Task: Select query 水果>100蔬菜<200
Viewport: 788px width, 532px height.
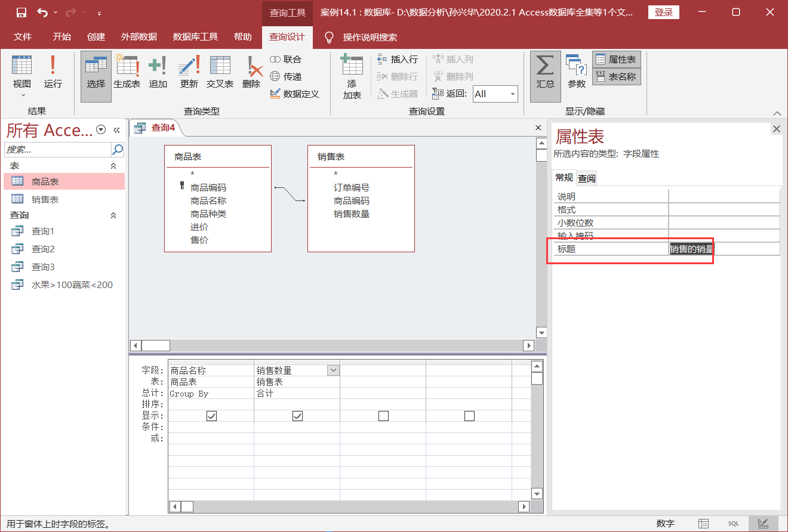Action: pos(64,284)
